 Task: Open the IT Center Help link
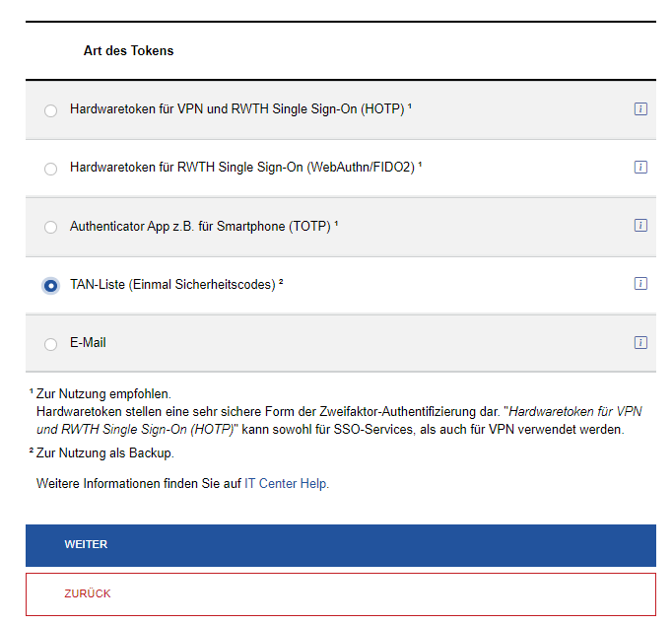pyautogui.click(x=286, y=484)
